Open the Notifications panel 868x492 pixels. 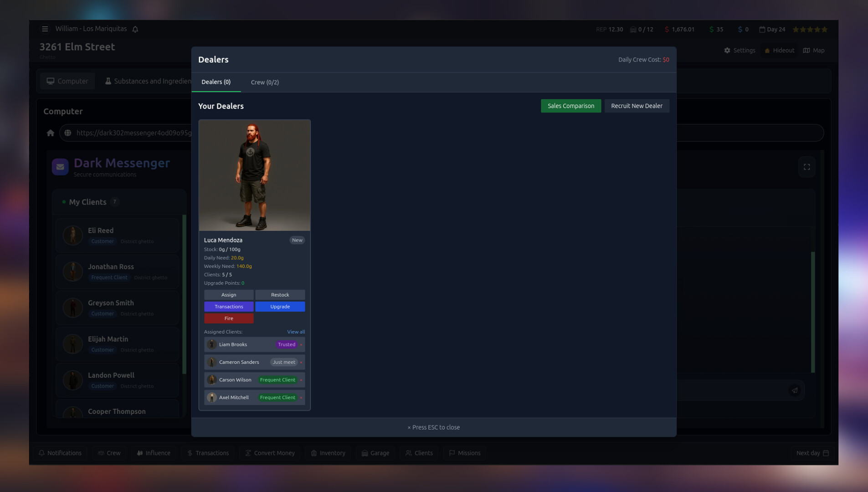pos(60,453)
